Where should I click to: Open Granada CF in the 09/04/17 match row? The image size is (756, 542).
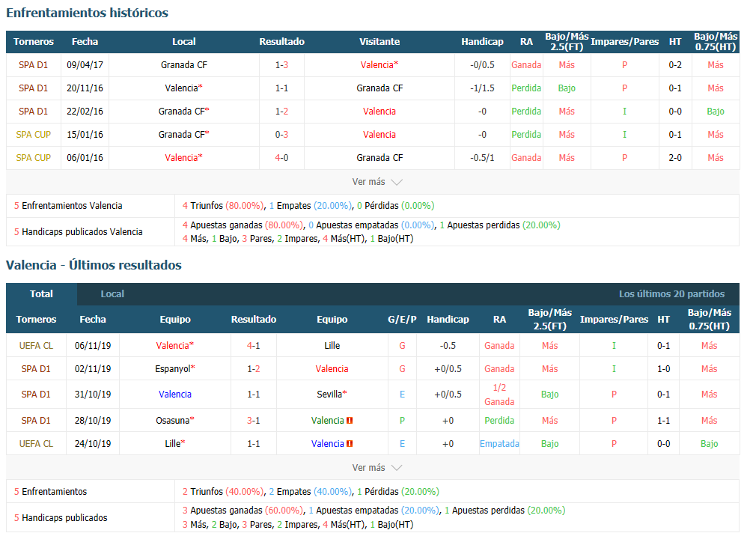point(183,65)
